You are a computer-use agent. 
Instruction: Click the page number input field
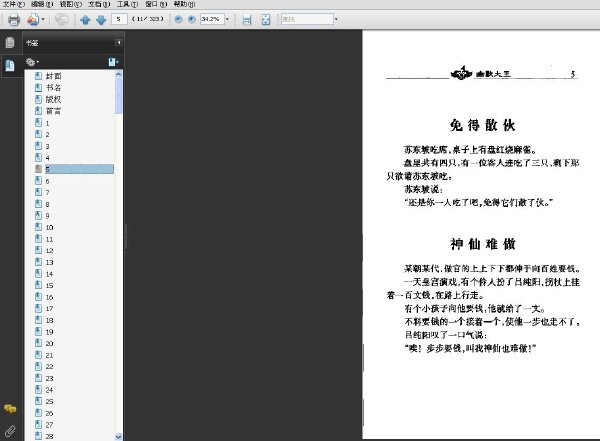tap(119, 19)
